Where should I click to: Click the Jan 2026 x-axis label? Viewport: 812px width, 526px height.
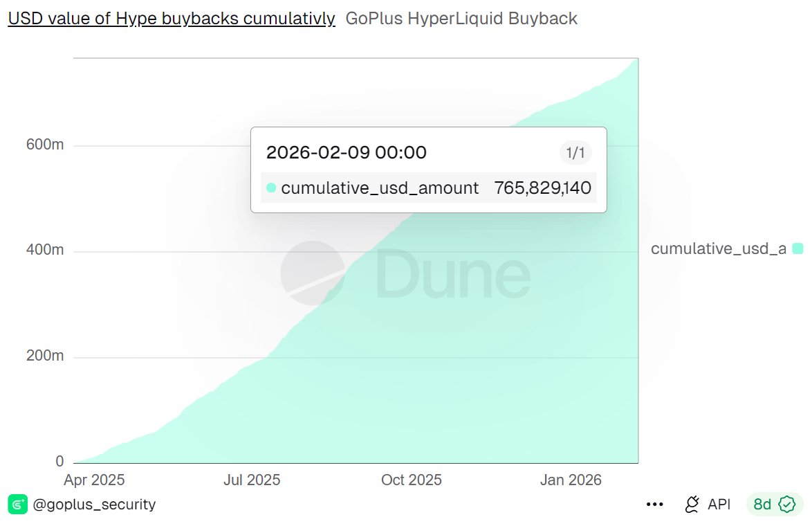571,480
